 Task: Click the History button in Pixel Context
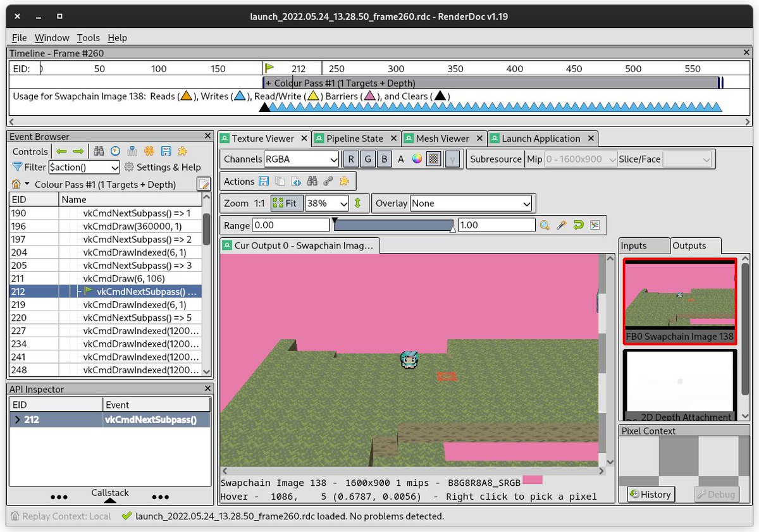click(x=650, y=494)
